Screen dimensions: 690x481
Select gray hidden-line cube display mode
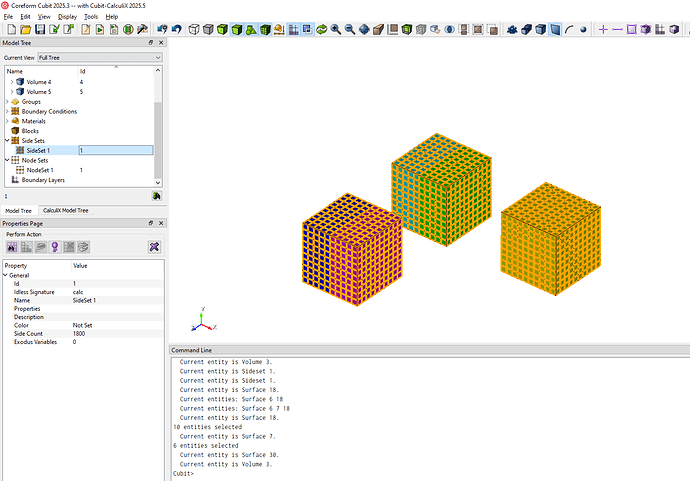[208, 29]
